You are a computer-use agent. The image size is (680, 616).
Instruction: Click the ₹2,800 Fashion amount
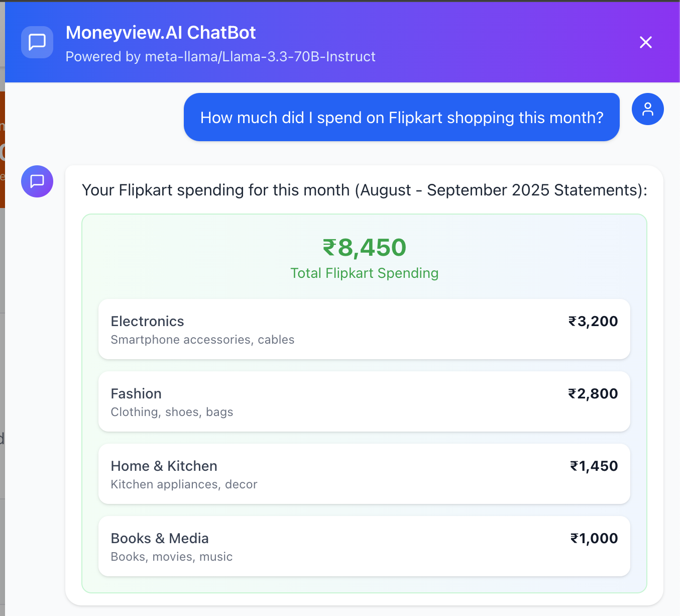(x=593, y=393)
